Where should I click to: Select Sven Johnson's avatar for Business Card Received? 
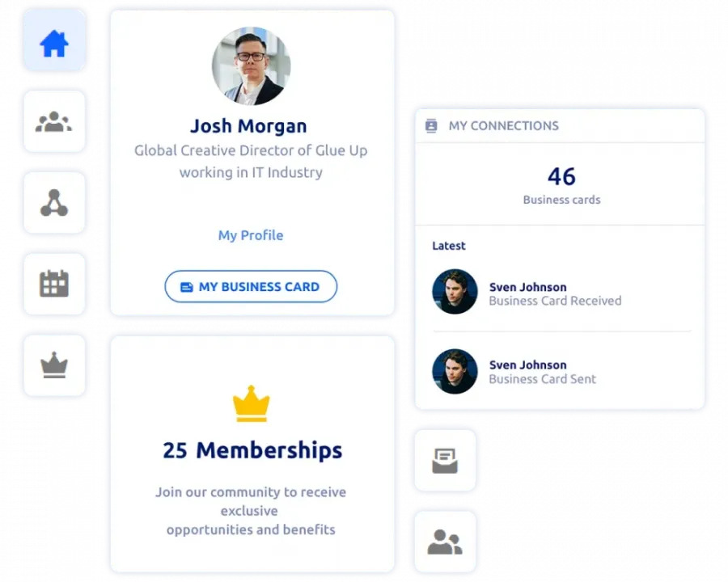[455, 292]
